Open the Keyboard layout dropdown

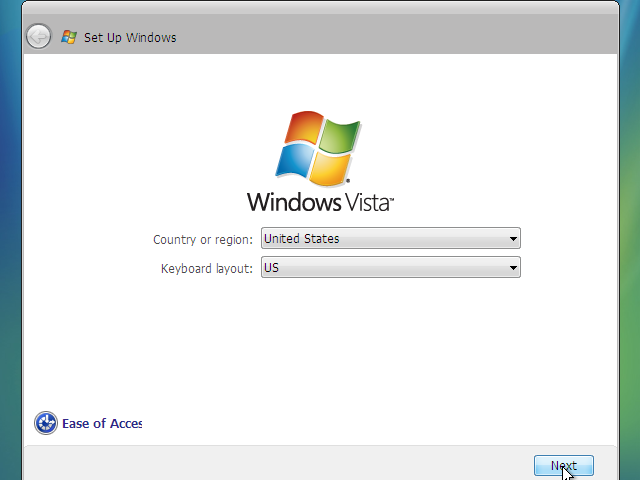[391, 267]
